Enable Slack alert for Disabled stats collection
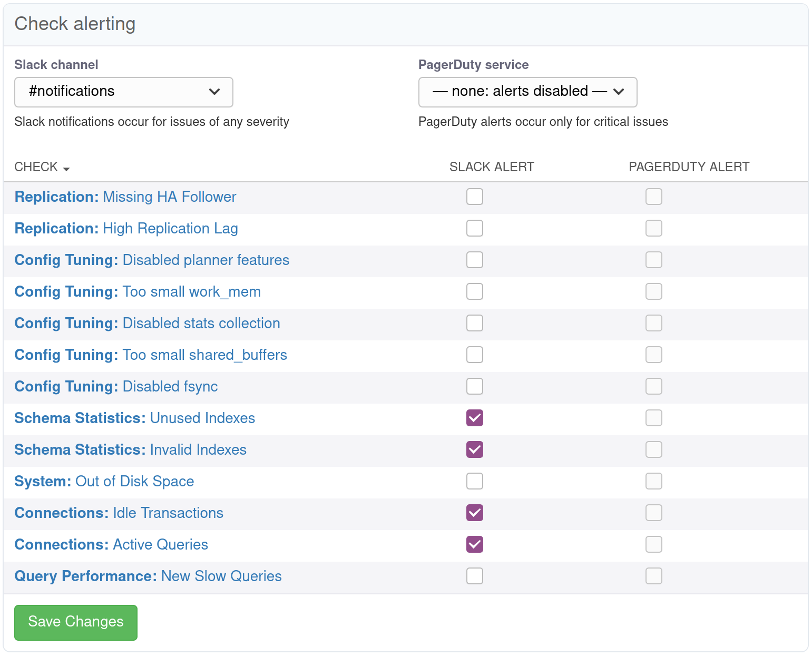The height and width of the screenshot is (656, 812). (475, 323)
